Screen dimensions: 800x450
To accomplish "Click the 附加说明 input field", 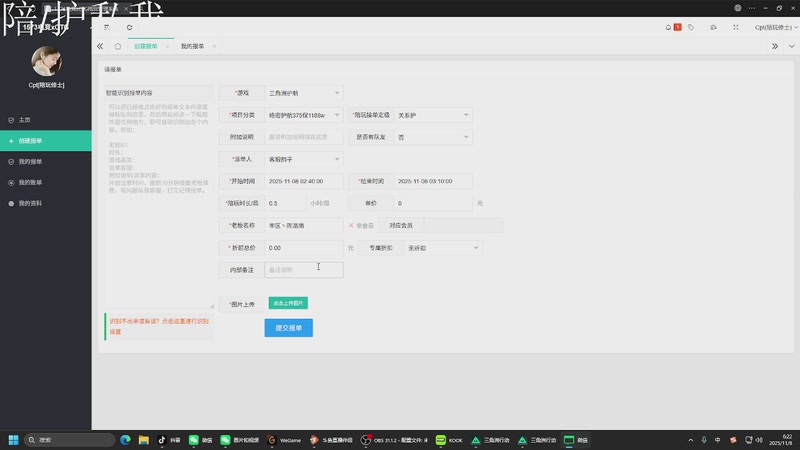I will (x=304, y=137).
